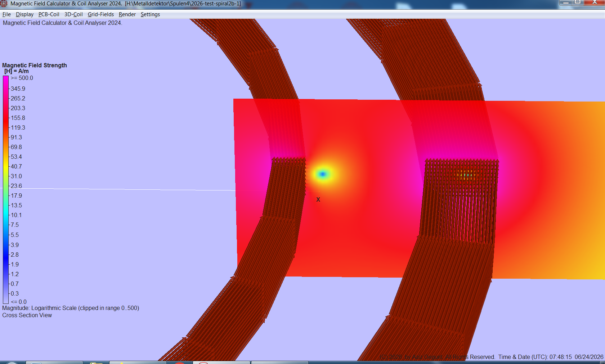Click the 5.5 legend value
The height and width of the screenshot is (364, 605).
coord(15,235)
